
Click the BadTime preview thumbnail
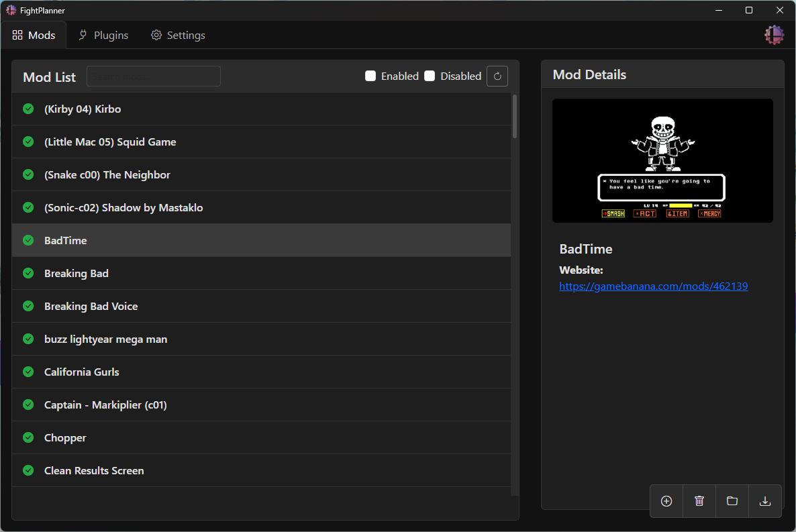pos(662,160)
